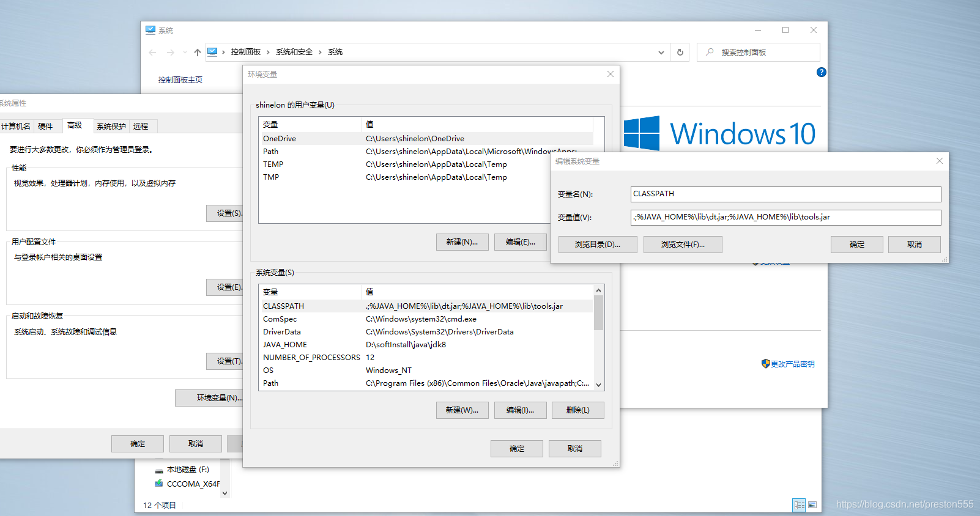Confirm environment variables dialog with 确定

pyautogui.click(x=517, y=449)
